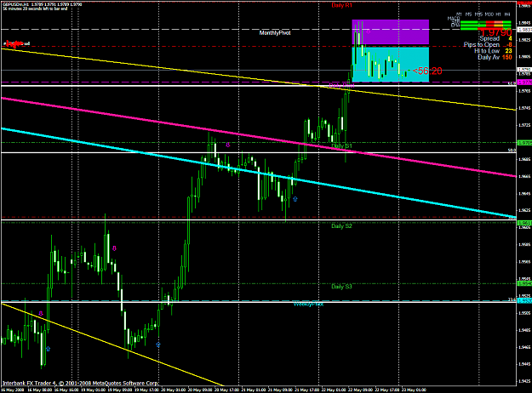
Task: Click the magenta sell arrow near Daily S1
Action: pyautogui.click(x=228, y=145)
